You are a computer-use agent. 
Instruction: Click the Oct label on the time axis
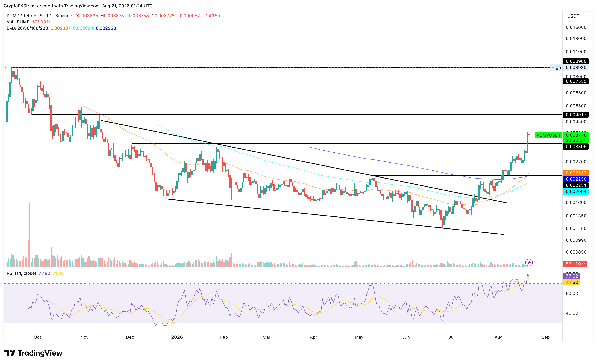click(x=37, y=337)
